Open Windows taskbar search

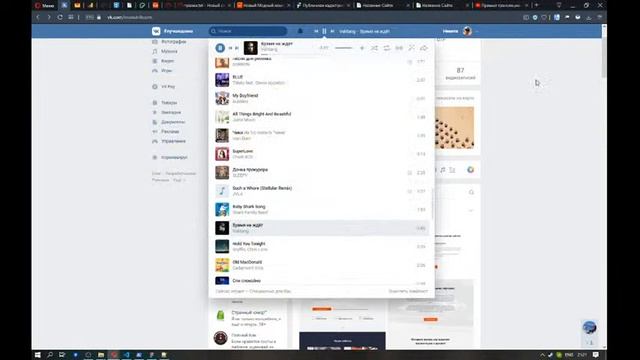click(50, 355)
